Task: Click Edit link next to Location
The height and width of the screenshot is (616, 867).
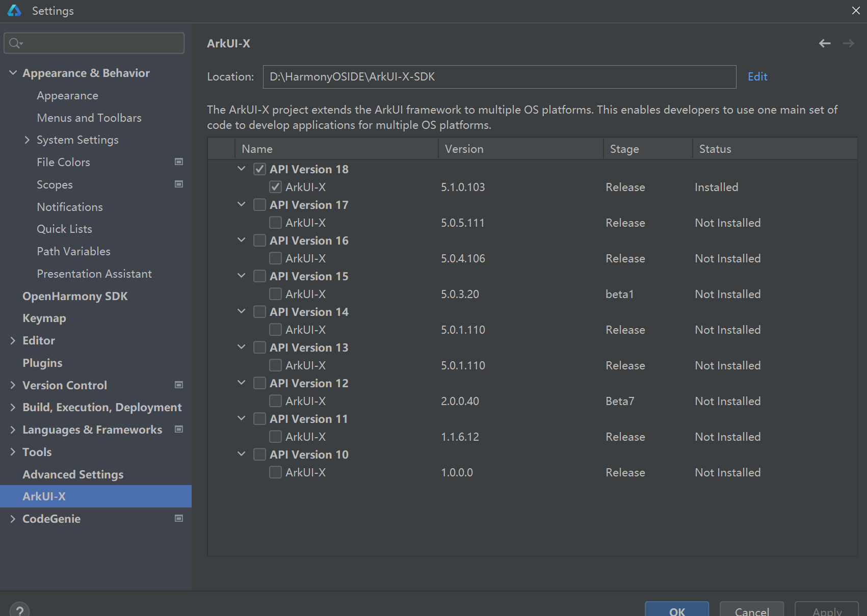Action: (x=757, y=76)
